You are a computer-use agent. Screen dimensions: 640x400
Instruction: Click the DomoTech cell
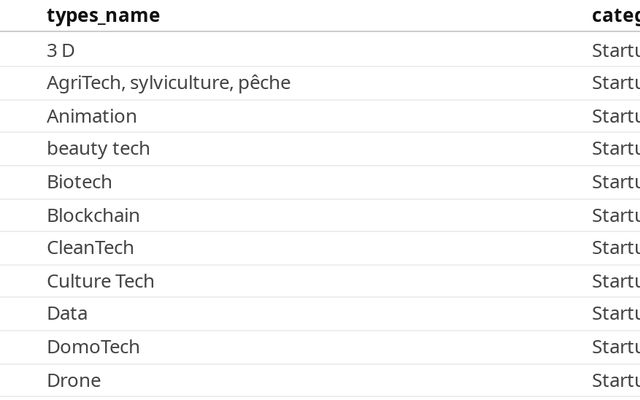93,347
